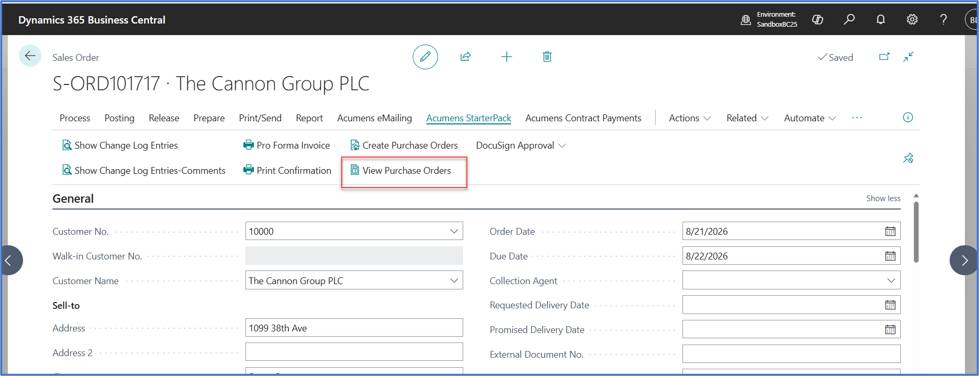Open Promised Delivery Date calendar picker
The width and height of the screenshot is (979, 376).
(890, 329)
